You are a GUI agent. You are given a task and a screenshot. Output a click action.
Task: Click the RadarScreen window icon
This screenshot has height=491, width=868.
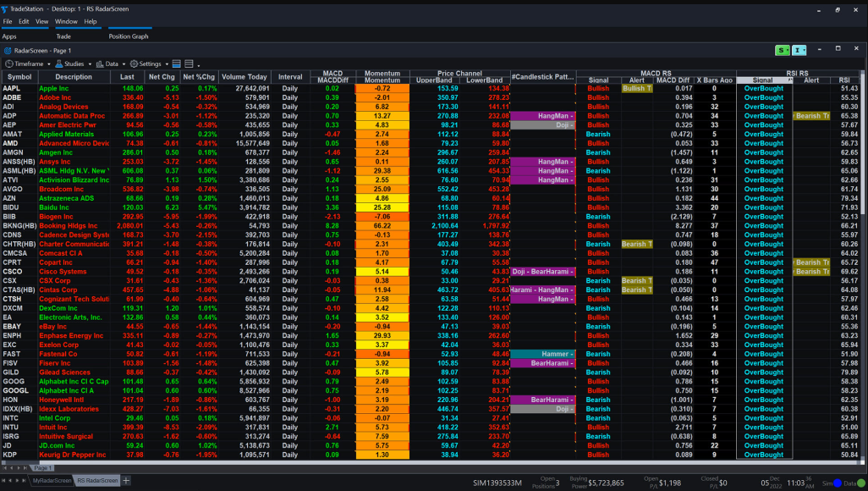pos(8,51)
